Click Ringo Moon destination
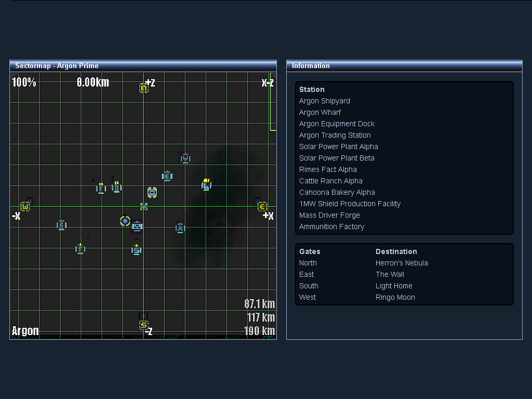This screenshot has height=399, width=532. (395, 297)
